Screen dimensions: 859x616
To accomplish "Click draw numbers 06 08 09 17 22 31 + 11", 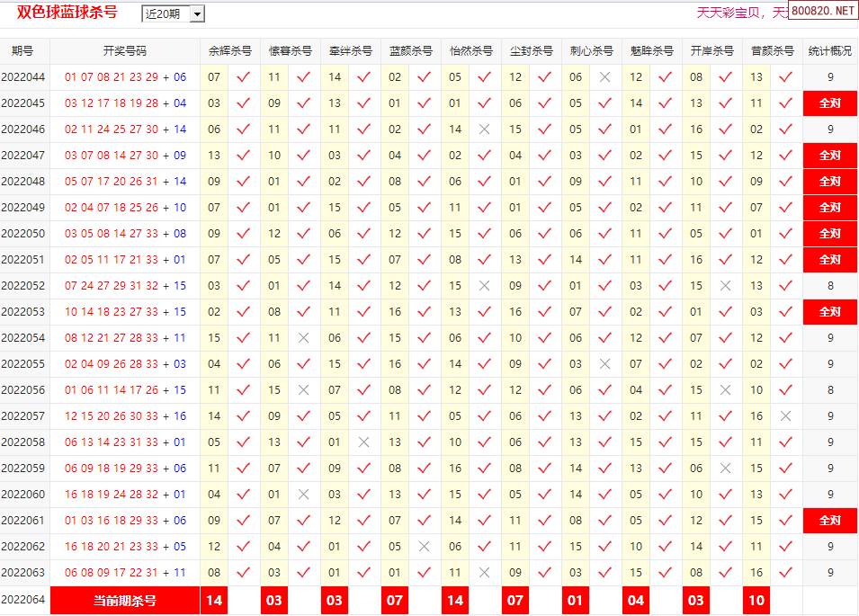I will (125, 573).
